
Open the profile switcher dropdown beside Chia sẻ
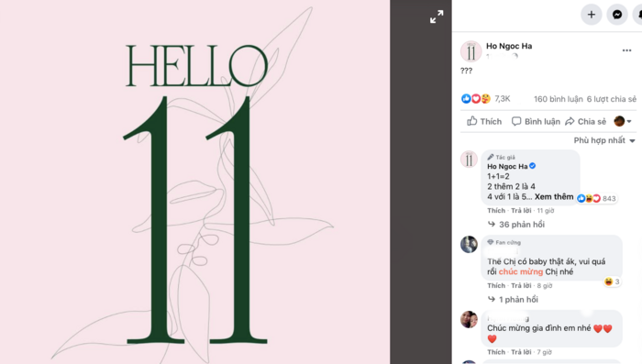coord(623,121)
